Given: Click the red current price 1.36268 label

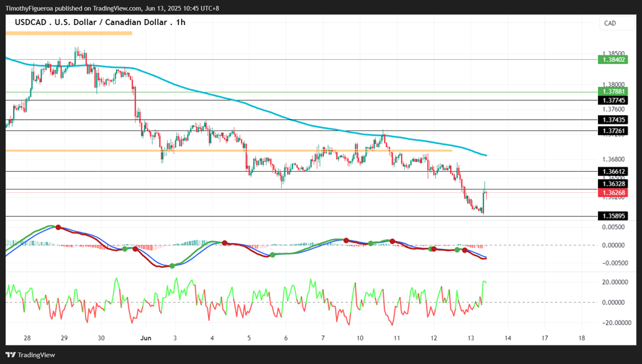Looking at the screenshot, I should click(x=612, y=193).
